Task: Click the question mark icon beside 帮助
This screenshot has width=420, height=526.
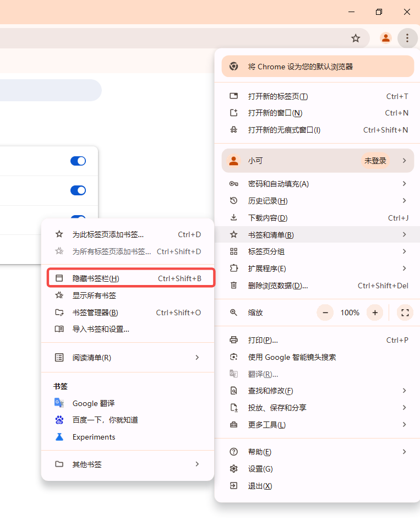Action: [233, 452]
